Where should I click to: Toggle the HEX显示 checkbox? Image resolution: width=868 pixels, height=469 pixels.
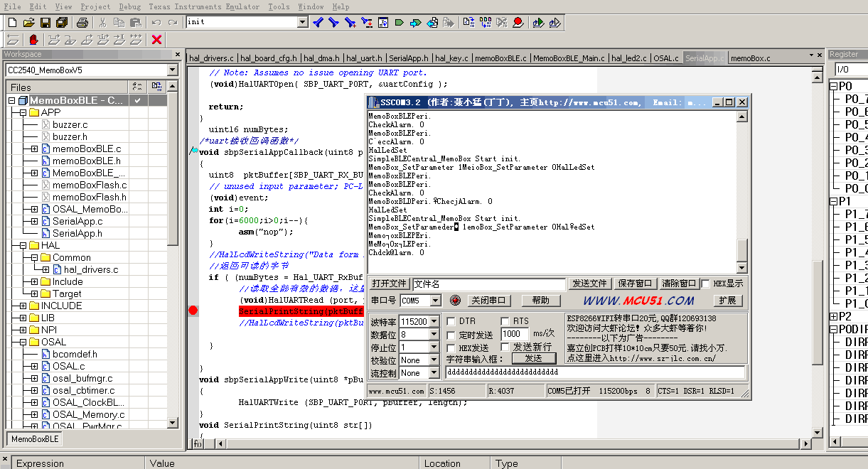tap(705, 284)
